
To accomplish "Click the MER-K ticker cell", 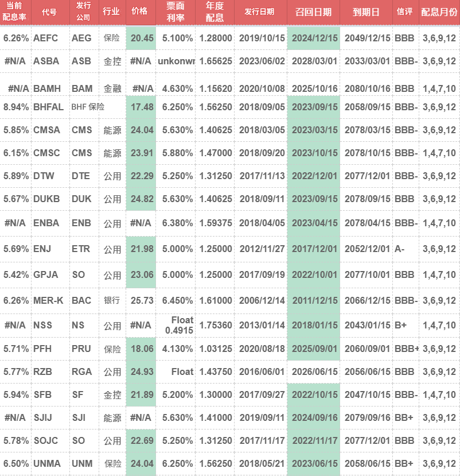I will [48, 300].
